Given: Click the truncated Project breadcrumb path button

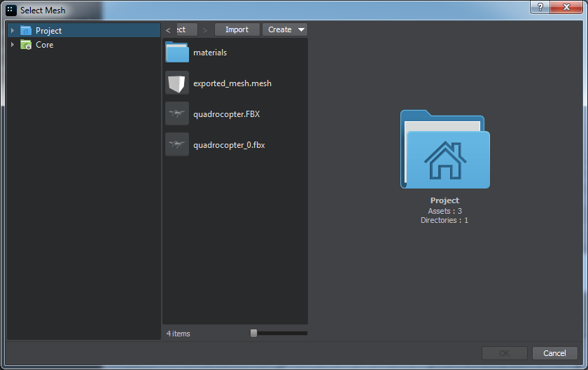Looking at the screenshot, I should pyautogui.click(x=181, y=29).
